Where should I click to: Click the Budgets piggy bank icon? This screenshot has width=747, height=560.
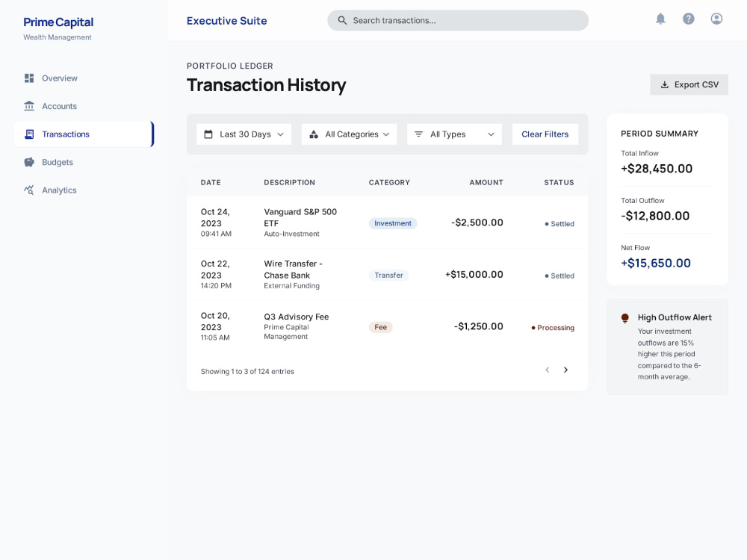point(29,162)
